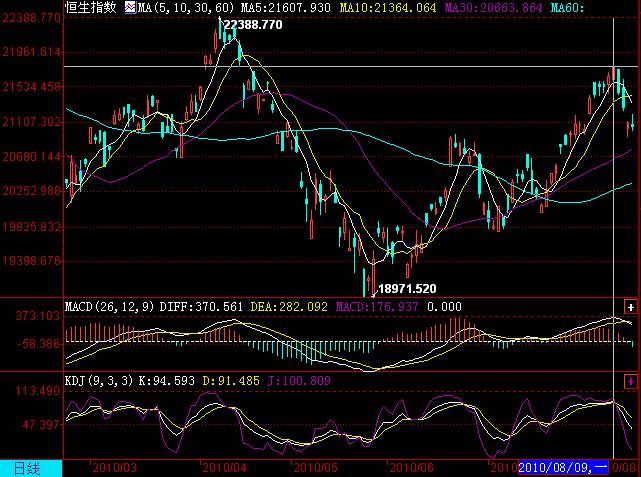Click the MA5:21607.930 value

click(285, 8)
